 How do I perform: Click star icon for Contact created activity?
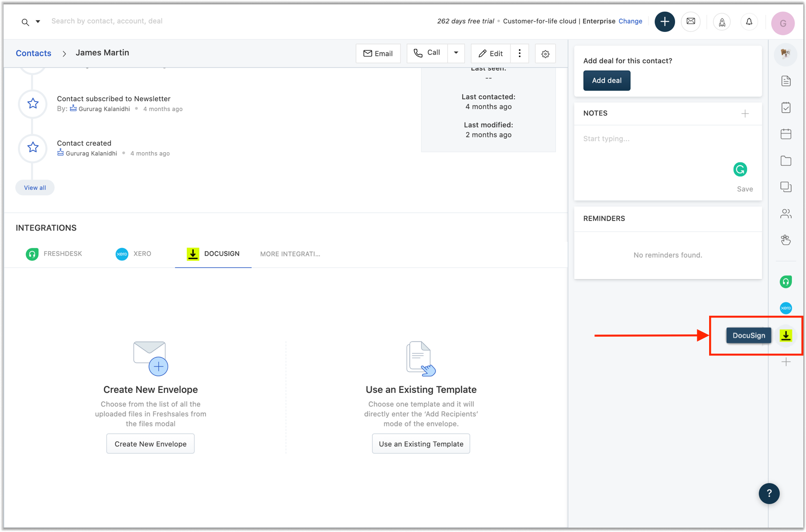tap(33, 147)
